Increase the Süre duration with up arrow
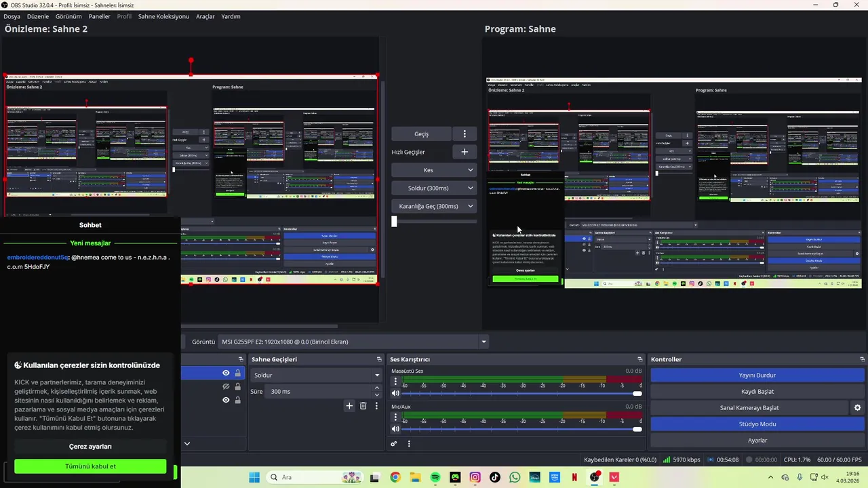Viewport: 868px width, 488px height. pyautogui.click(x=377, y=388)
